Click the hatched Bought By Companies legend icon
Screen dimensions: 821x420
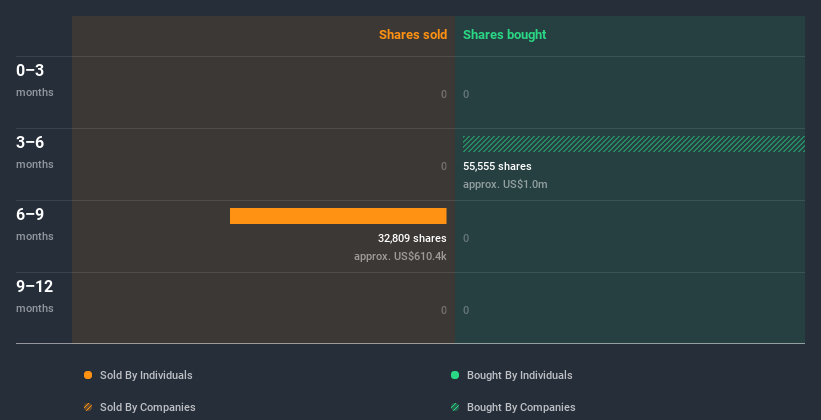coord(455,407)
